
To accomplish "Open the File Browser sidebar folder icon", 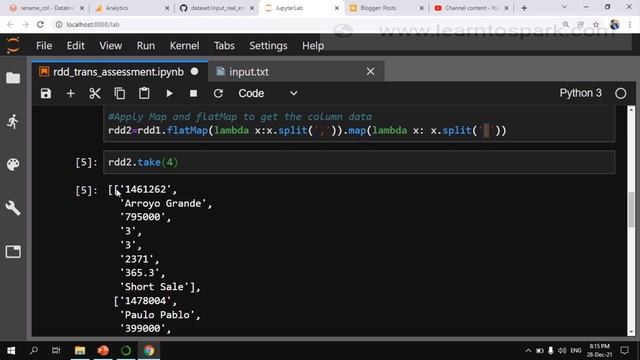I will coord(13,78).
